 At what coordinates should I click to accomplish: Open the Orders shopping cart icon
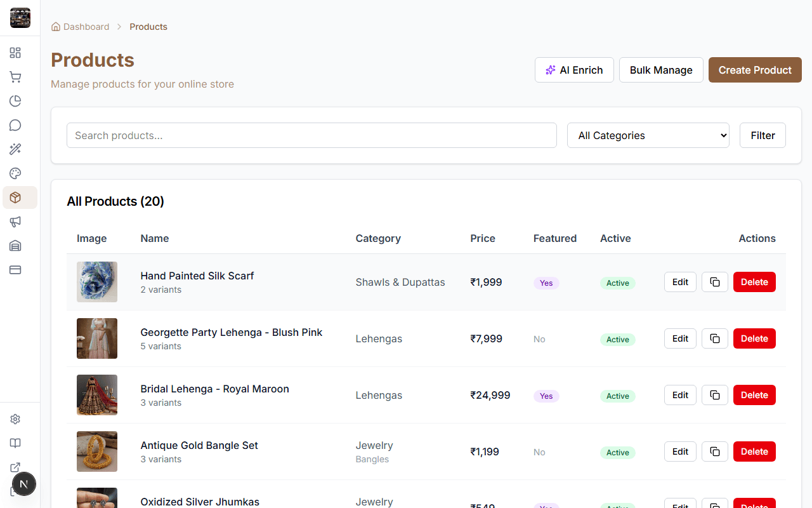(15, 77)
